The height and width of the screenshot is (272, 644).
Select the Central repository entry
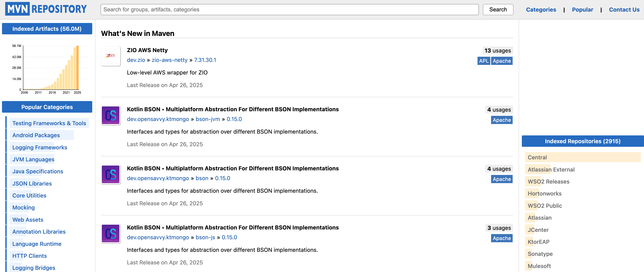[x=537, y=157]
